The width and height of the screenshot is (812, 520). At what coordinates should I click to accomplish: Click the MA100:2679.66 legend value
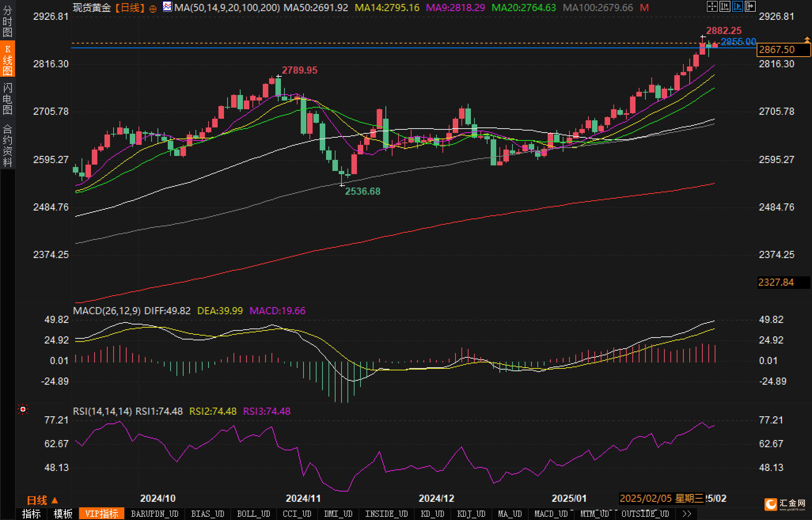(598, 8)
